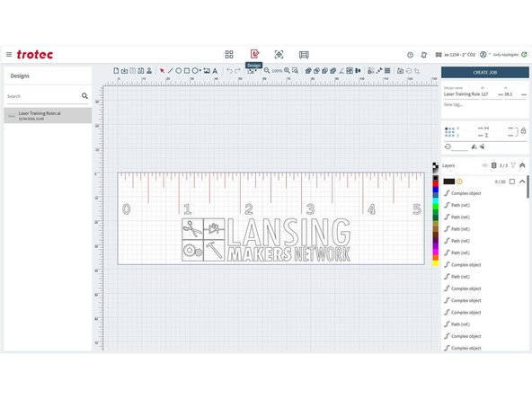Click the layers panel scrollbar

(x=528, y=186)
